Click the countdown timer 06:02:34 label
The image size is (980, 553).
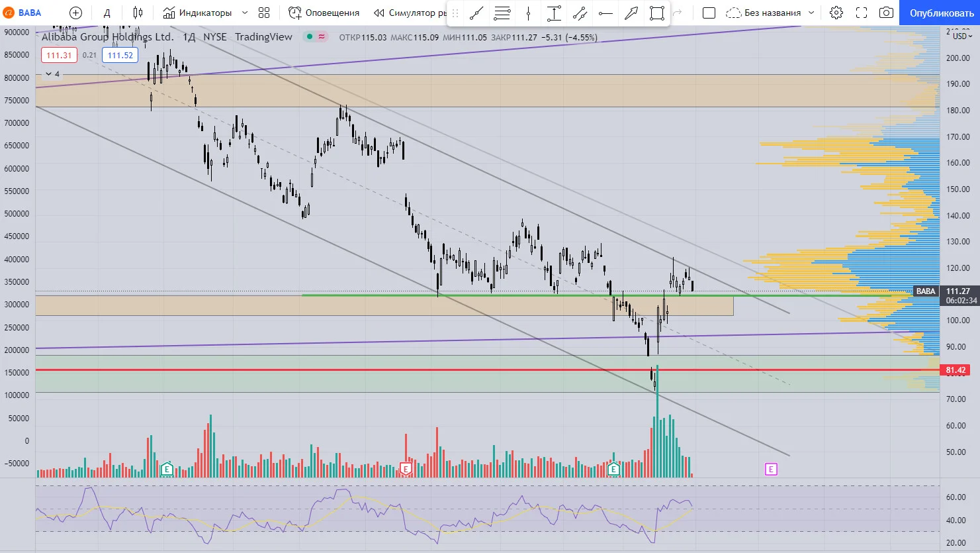point(961,301)
